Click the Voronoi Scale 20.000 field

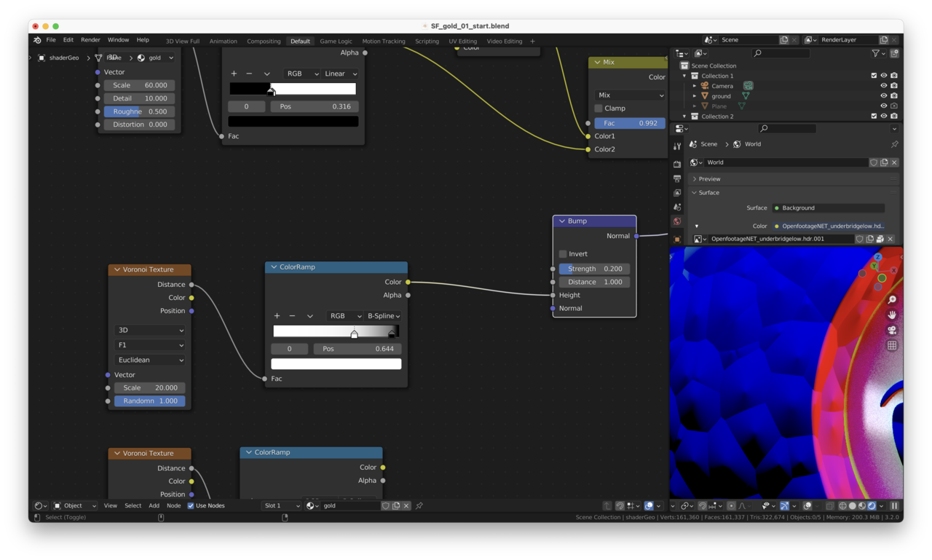click(150, 387)
